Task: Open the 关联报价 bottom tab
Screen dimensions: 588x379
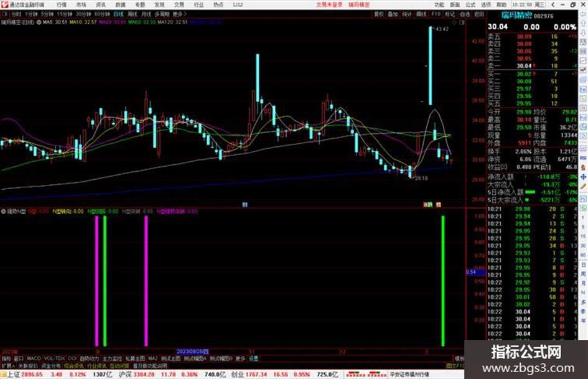Action: [x=28, y=365]
